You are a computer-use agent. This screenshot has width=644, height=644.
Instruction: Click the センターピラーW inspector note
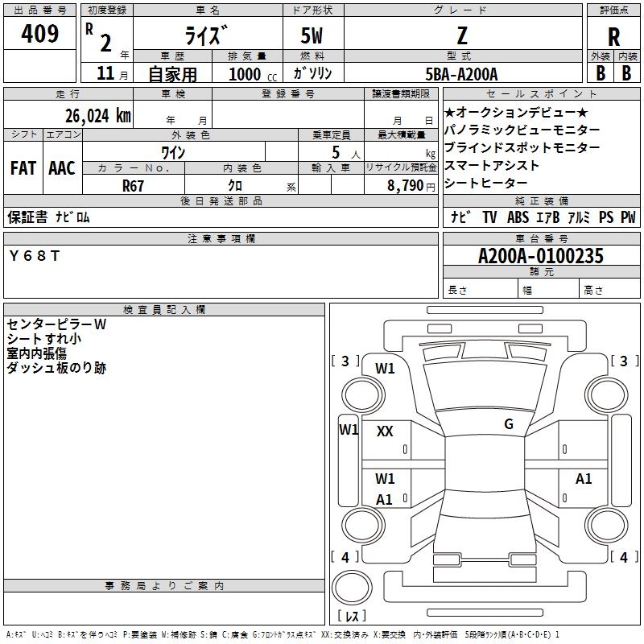(x=56, y=324)
